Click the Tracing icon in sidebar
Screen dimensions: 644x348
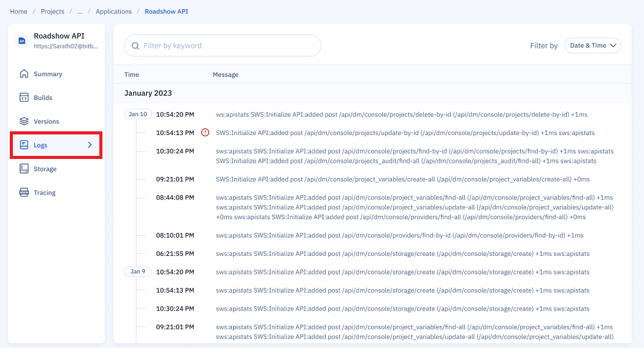pos(25,192)
